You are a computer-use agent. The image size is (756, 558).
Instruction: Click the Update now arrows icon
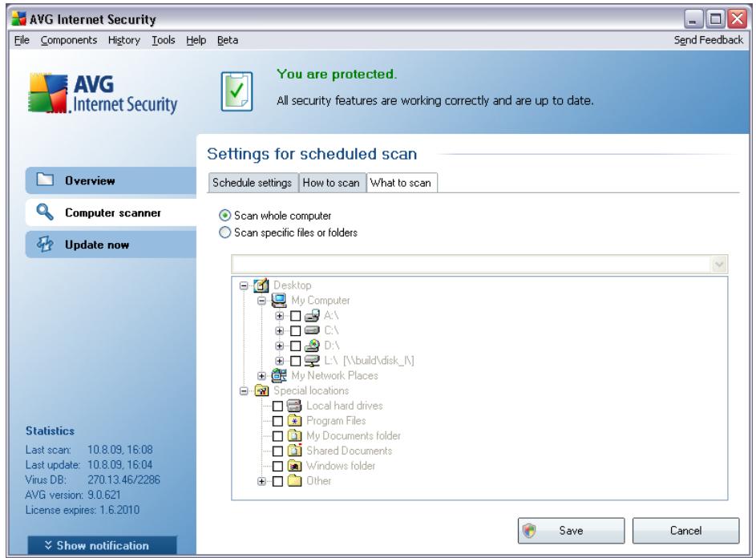[x=45, y=244]
